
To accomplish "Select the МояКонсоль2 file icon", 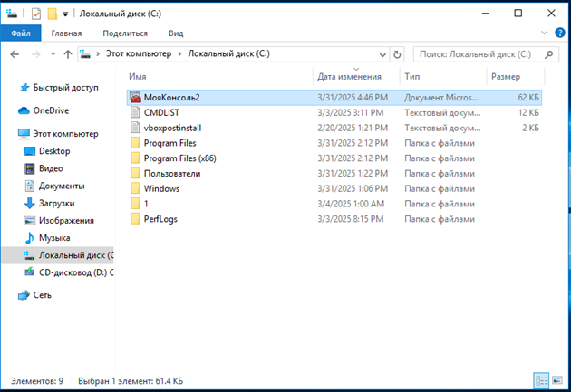I will pyautogui.click(x=135, y=98).
